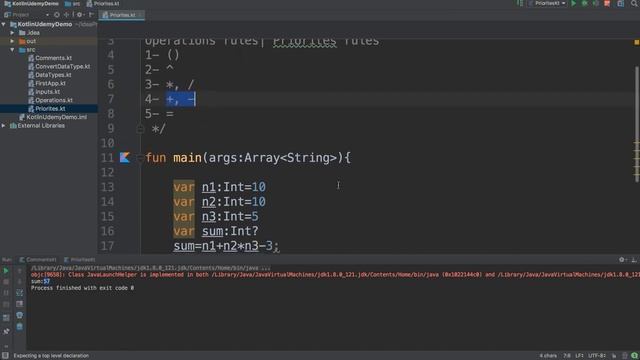Image resolution: width=640 pixels, height=360 pixels.
Task: Collapse main function fold marker at line 11
Action: click(x=140, y=158)
